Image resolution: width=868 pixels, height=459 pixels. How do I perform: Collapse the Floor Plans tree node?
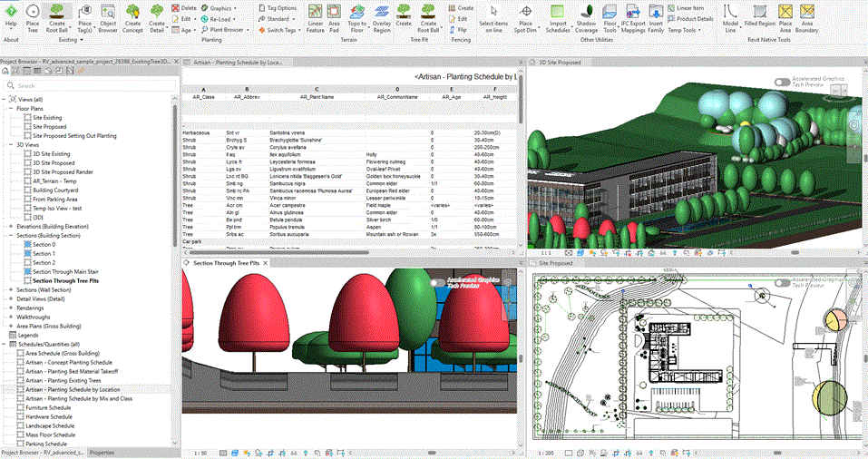[11, 108]
